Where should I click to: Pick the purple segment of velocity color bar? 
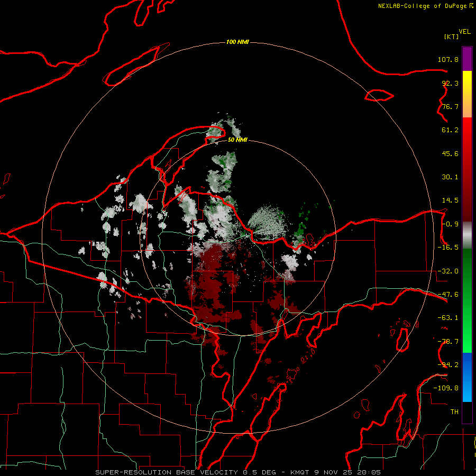(x=467, y=59)
